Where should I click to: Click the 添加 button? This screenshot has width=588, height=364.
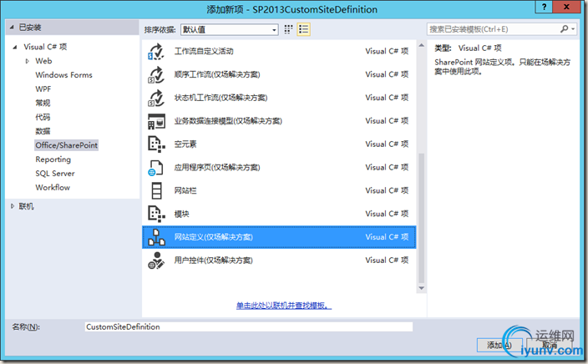pyautogui.click(x=499, y=346)
